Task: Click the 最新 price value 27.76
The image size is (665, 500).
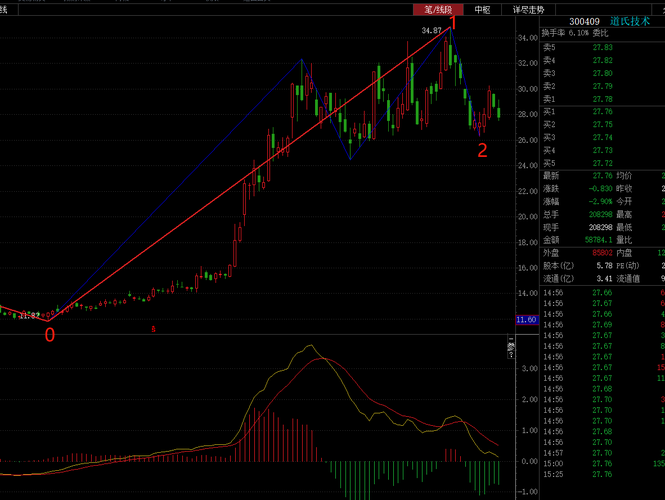Action: 602,176
